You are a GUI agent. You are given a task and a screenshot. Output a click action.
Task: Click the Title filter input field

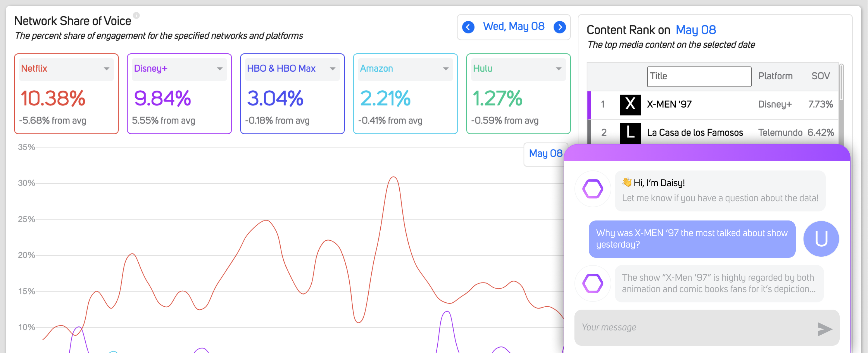coord(699,77)
